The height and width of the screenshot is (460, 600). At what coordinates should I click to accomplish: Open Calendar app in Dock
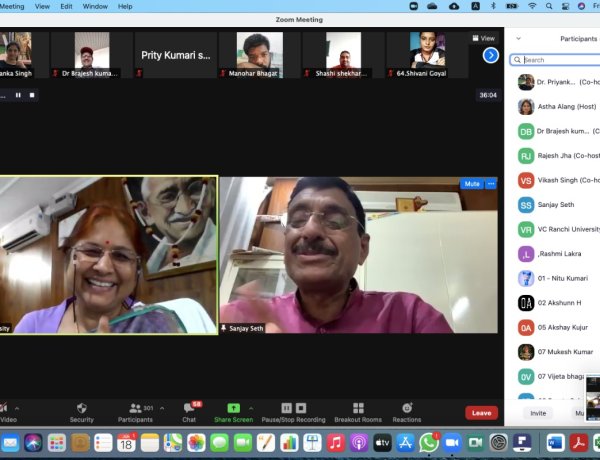pos(126,443)
